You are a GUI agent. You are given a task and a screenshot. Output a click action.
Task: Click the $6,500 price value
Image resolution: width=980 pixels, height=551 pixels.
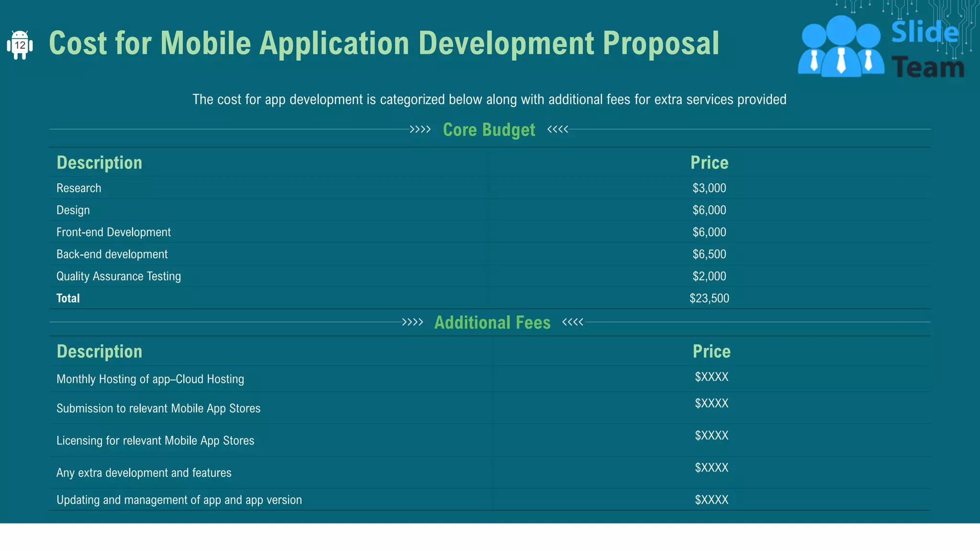pyautogui.click(x=709, y=254)
